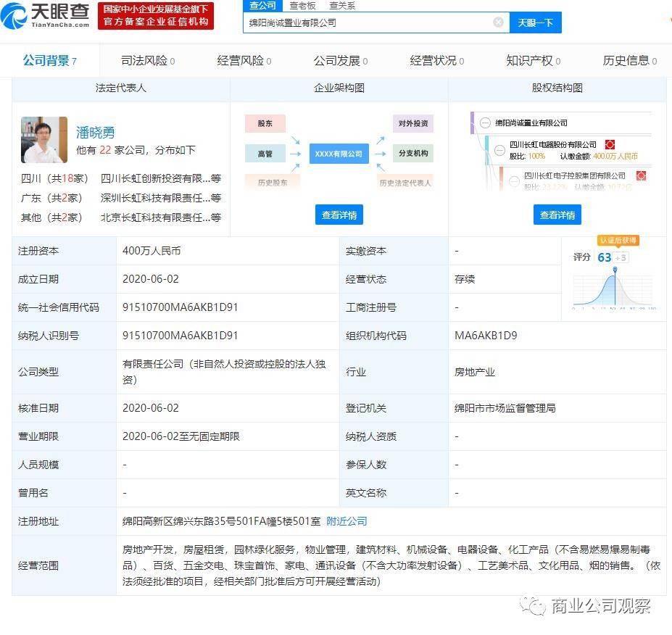672x635 pixels.
Task: Collapse the 四川长虹电器股份有限公司 node
Action: [499, 150]
